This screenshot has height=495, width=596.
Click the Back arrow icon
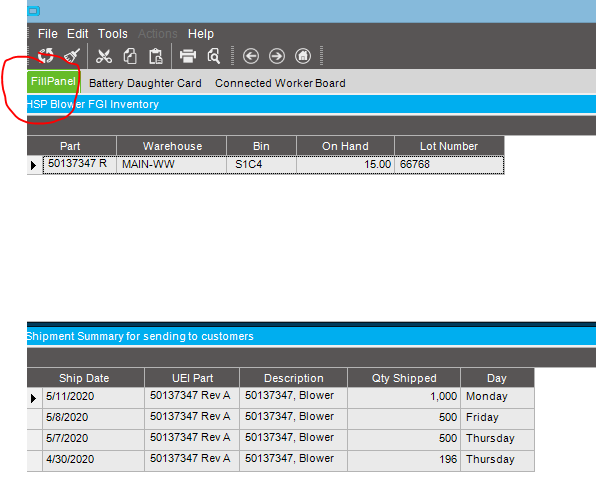coord(251,56)
